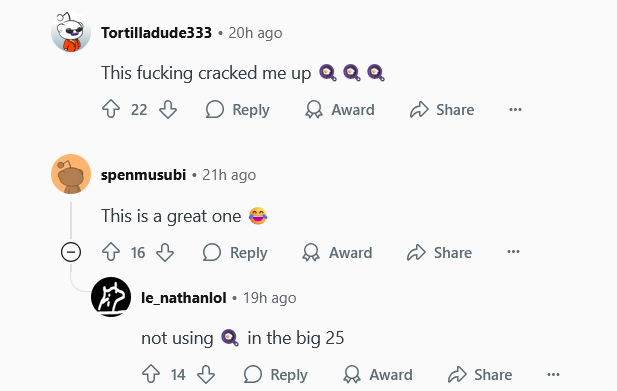
Task: Open le_nathanlol's profile avatar
Action: (111, 297)
